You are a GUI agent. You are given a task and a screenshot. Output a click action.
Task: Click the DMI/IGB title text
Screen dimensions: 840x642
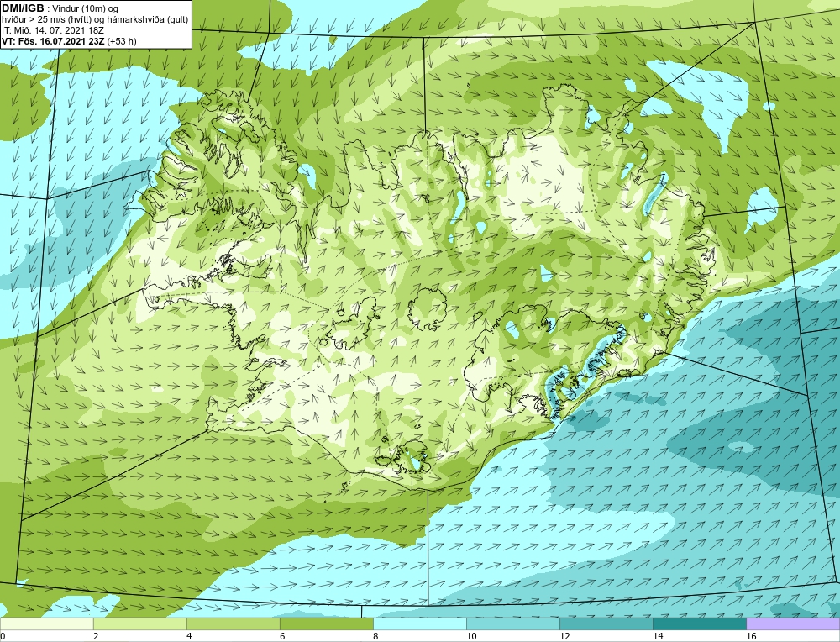tap(23, 8)
